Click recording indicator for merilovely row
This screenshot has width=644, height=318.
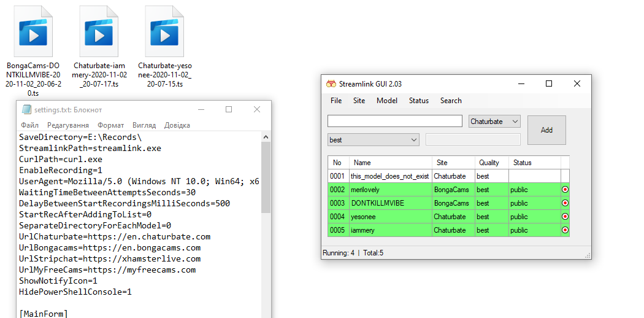click(565, 190)
